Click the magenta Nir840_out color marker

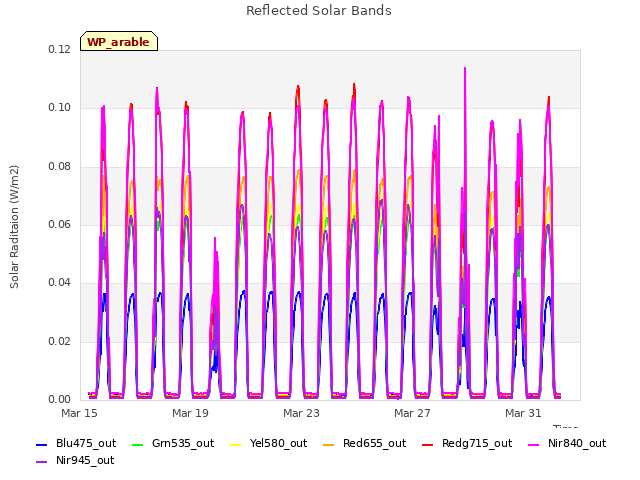(533, 444)
